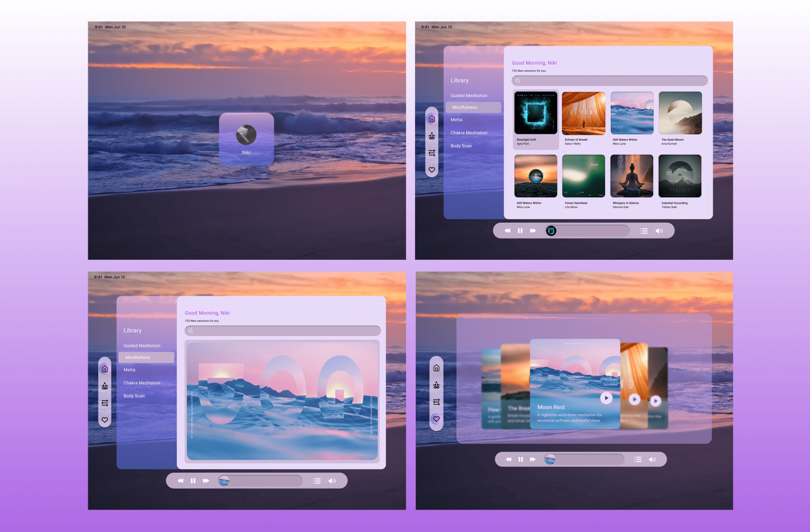This screenshot has height=532, width=810.
Task: Select Chakra Meditation beside the album grid
Action: pos(469,133)
